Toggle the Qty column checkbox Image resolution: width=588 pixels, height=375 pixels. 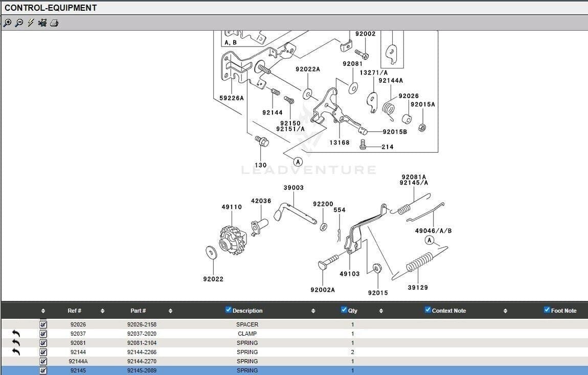[344, 310]
